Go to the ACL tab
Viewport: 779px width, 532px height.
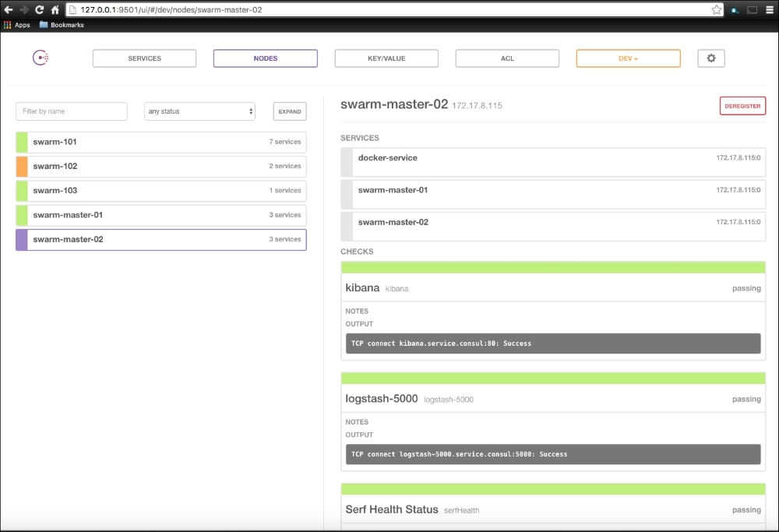click(507, 58)
